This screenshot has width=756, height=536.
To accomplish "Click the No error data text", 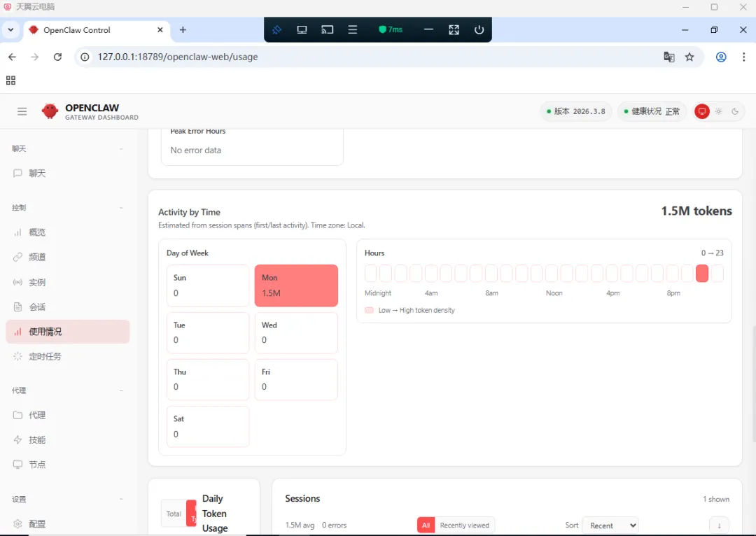I will click(x=195, y=150).
